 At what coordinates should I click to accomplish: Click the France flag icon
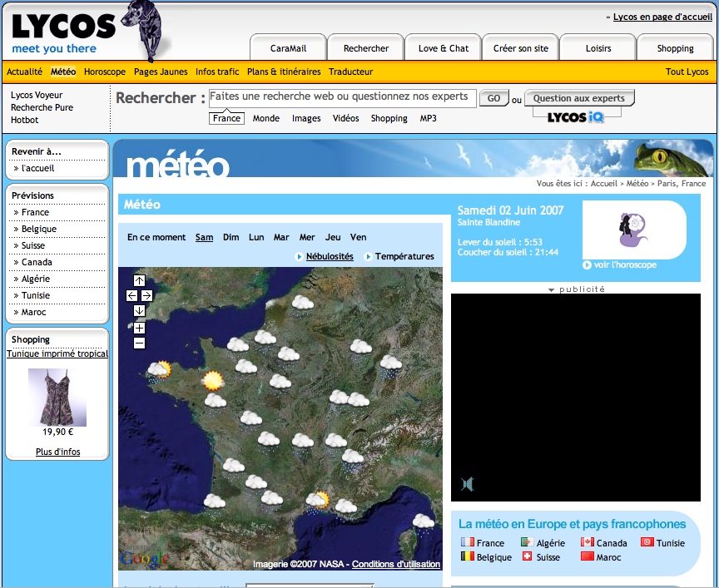tap(467, 542)
